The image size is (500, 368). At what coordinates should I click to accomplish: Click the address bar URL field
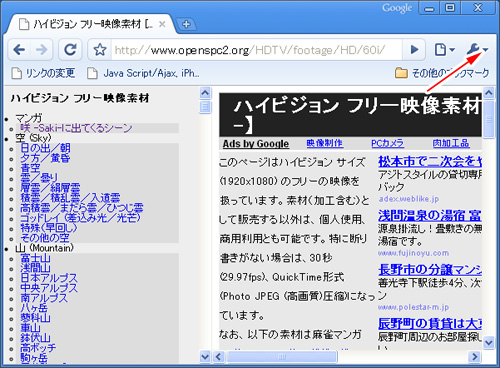coord(256,50)
